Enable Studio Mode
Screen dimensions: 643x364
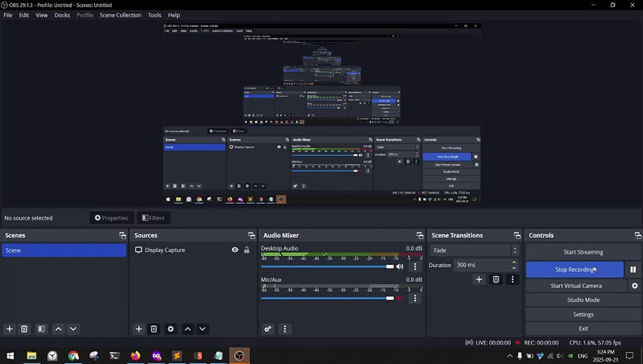(583, 300)
